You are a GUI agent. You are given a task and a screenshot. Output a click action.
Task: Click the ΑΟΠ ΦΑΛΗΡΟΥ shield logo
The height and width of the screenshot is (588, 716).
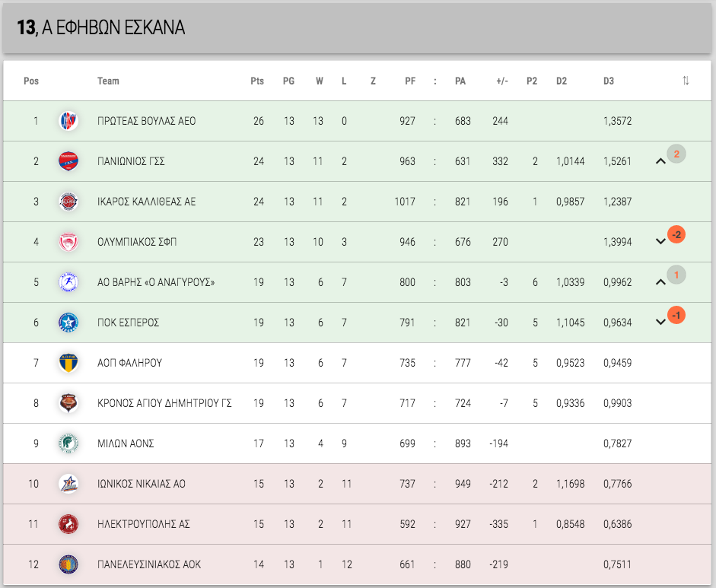point(68,363)
